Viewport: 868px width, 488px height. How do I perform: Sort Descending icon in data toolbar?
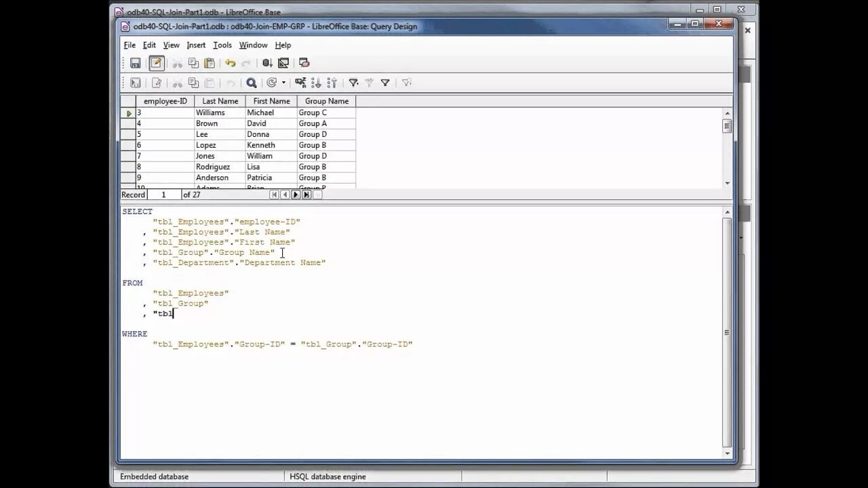coord(332,83)
